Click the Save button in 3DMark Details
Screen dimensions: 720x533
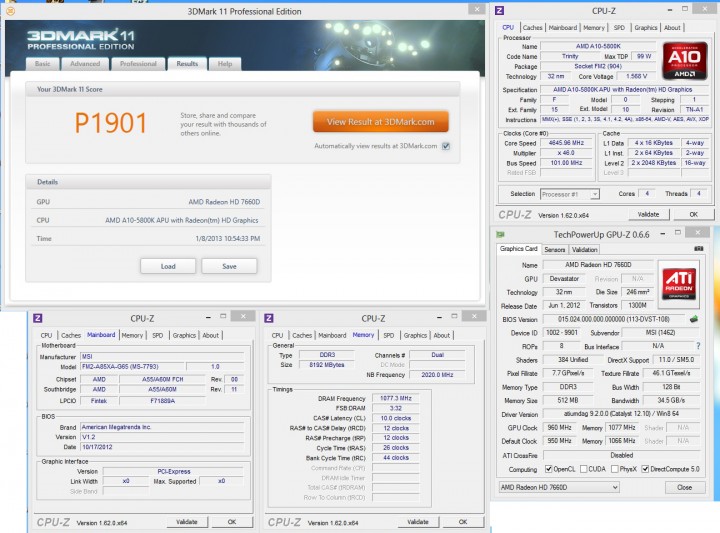click(x=229, y=266)
